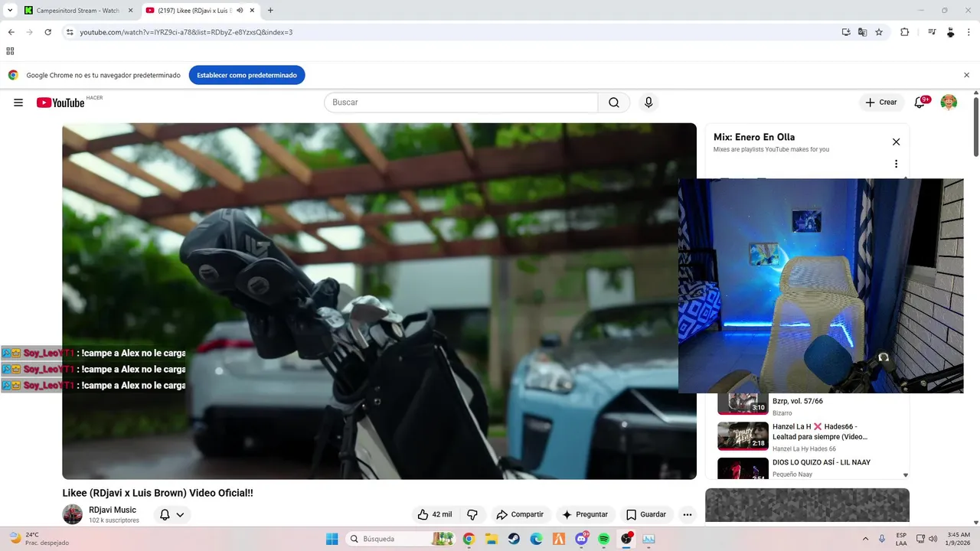Start voice search with the microphone
Image resolution: width=980 pixels, height=551 pixels.
point(648,103)
